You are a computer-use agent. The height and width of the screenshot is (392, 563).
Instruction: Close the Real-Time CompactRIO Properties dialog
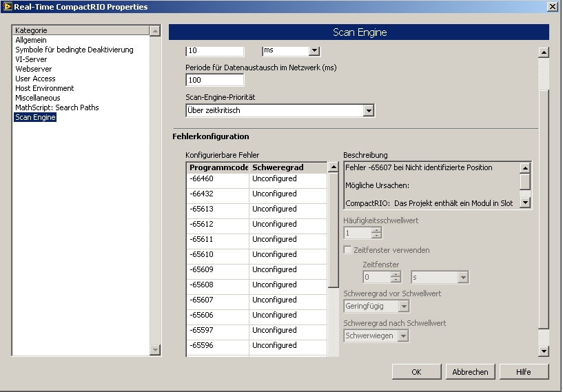[552, 6]
